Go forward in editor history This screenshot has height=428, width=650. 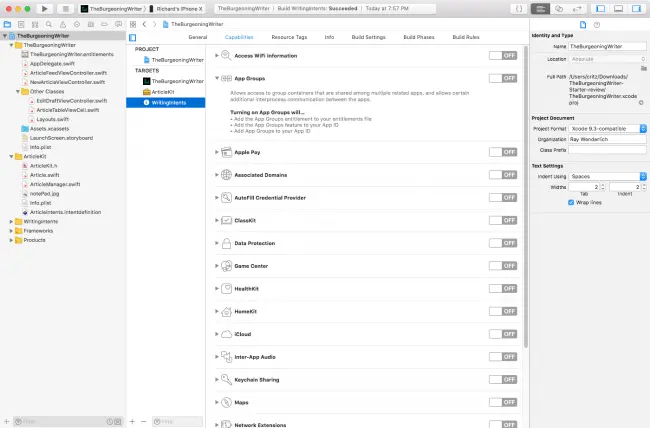[x=154, y=24]
